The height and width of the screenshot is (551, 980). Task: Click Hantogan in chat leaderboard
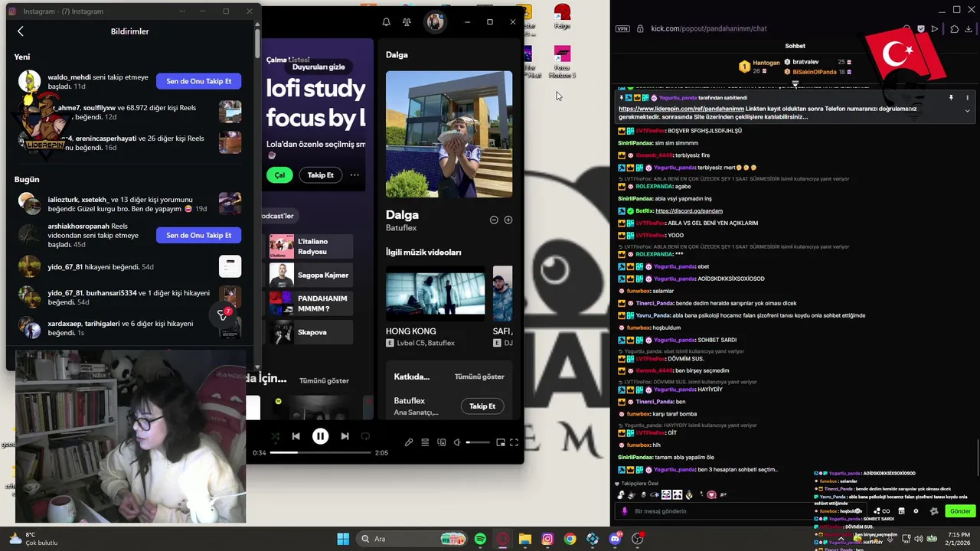(x=766, y=63)
